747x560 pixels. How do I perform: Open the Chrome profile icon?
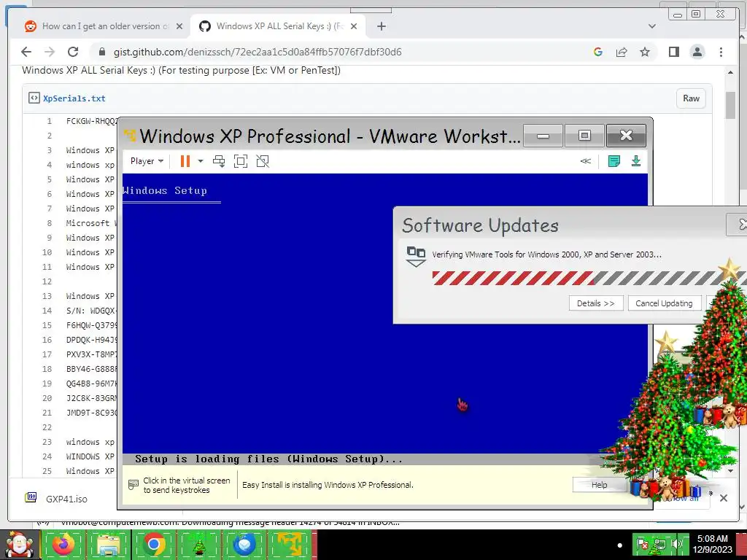[697, 52]
